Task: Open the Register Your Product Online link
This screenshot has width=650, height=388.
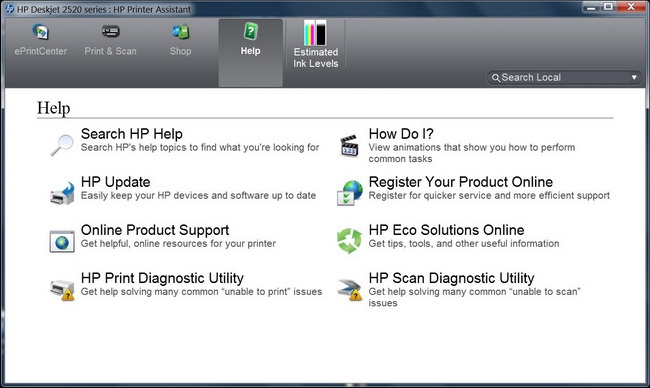Action: (x=461, y=182)
